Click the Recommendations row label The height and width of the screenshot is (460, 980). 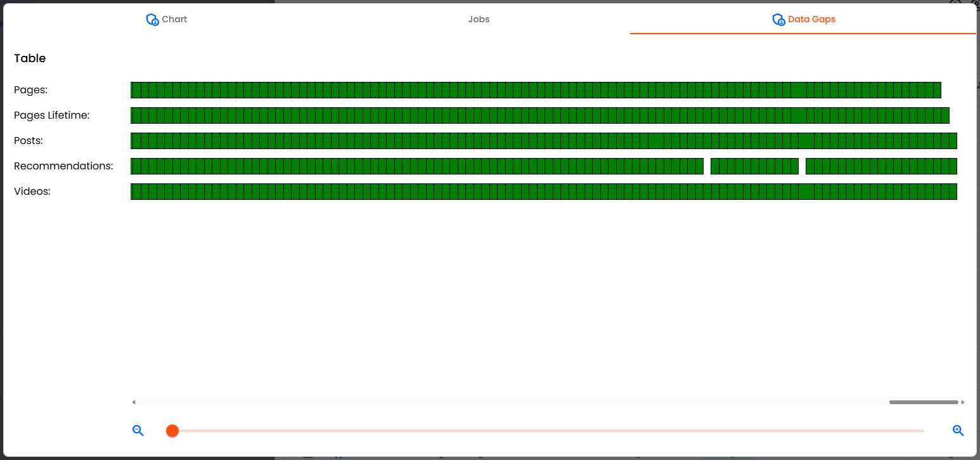(63, 166)
